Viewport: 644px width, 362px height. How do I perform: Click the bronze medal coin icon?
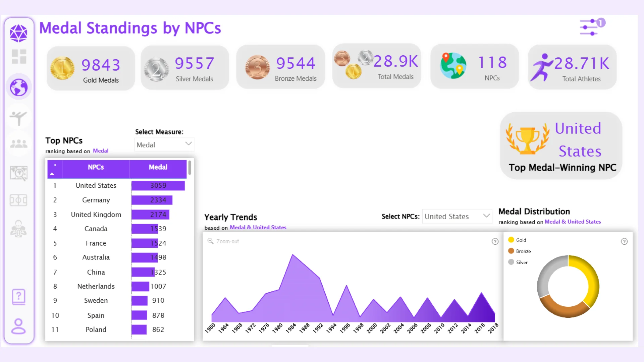pyautogui.click(x=258, y=67)
